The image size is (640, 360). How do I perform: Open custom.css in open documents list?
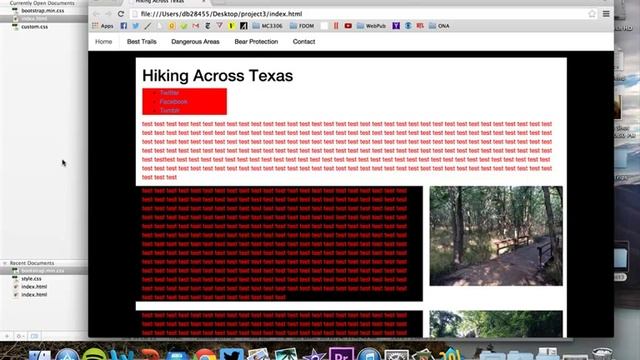(34, 27)
